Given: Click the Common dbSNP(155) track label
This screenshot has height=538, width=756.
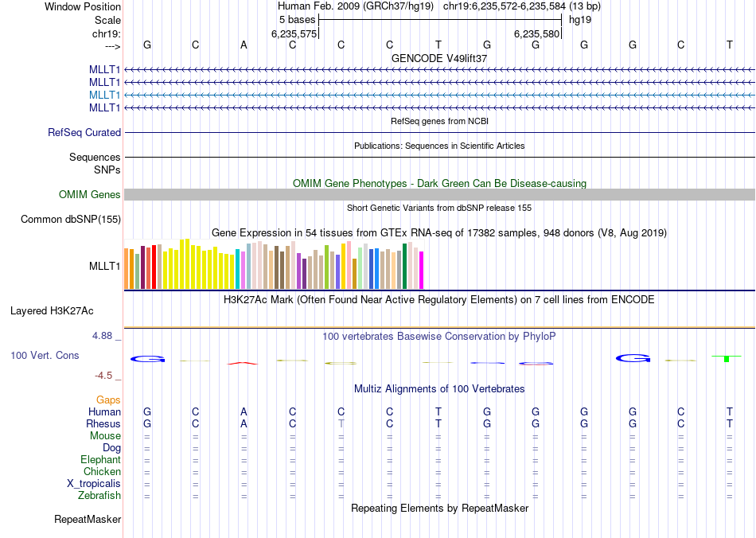Looking at the screenshot, I should click(71, 220).
